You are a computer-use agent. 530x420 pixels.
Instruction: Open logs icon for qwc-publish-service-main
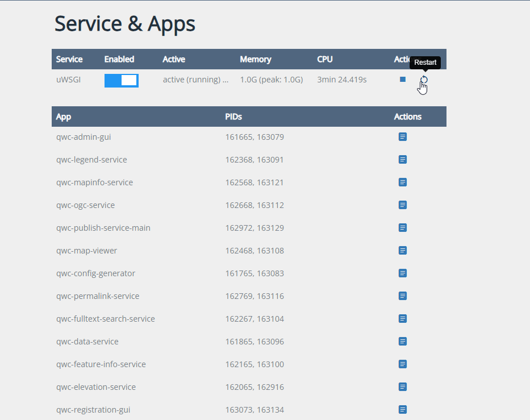pyautogui.click(x=403, y=228)
